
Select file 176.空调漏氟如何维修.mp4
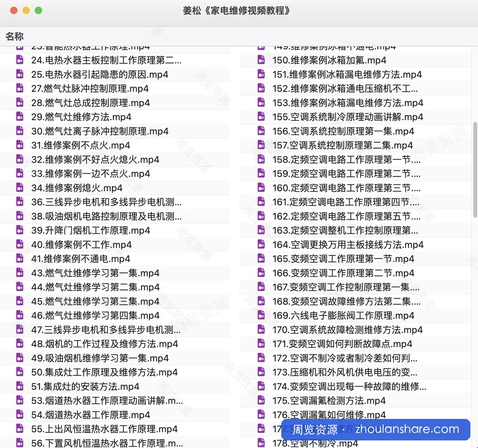coord(329,415)
